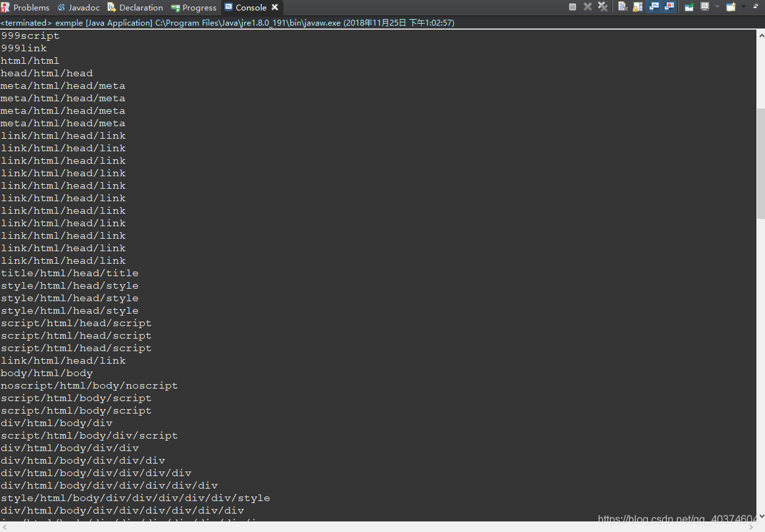
Task: Open the Display Selected Console dropdown arrow
Action: pos(717,7)
